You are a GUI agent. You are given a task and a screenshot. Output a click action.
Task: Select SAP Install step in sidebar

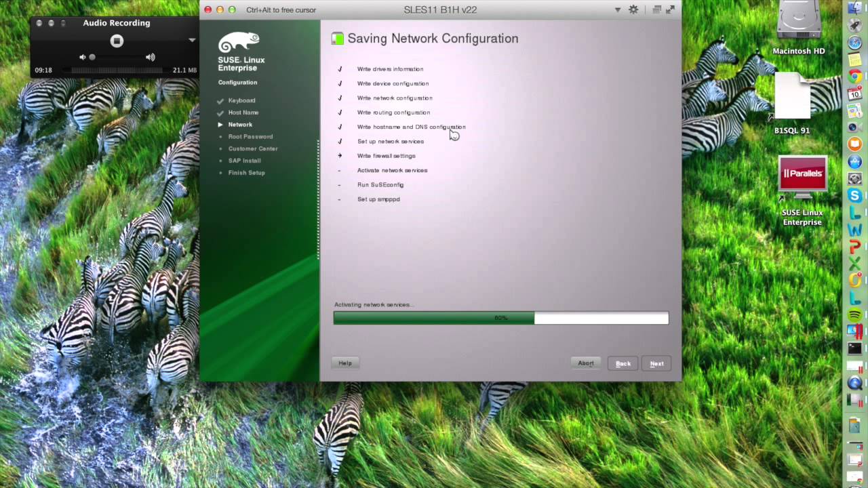point(245,161)
